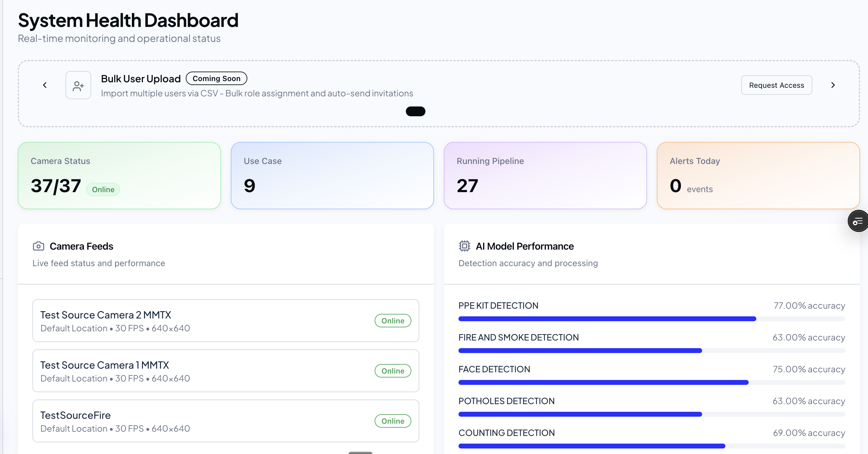Click the PPE KIT DETECTION label

coord(498,306)
